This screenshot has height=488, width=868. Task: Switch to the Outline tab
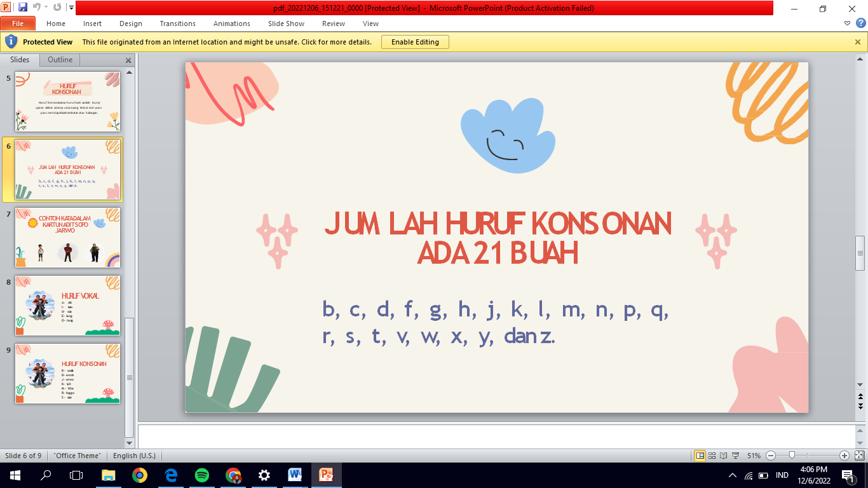coord(60,60)
